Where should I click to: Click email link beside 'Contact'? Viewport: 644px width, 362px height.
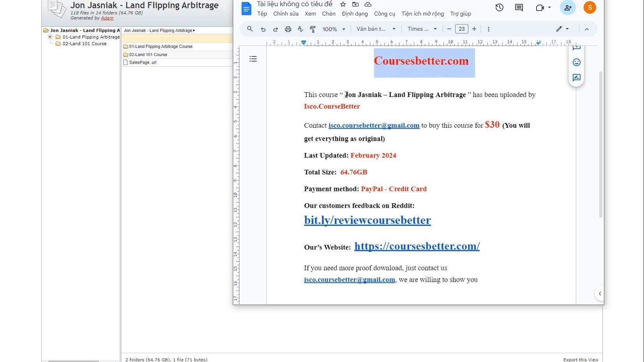coord(374,125)
